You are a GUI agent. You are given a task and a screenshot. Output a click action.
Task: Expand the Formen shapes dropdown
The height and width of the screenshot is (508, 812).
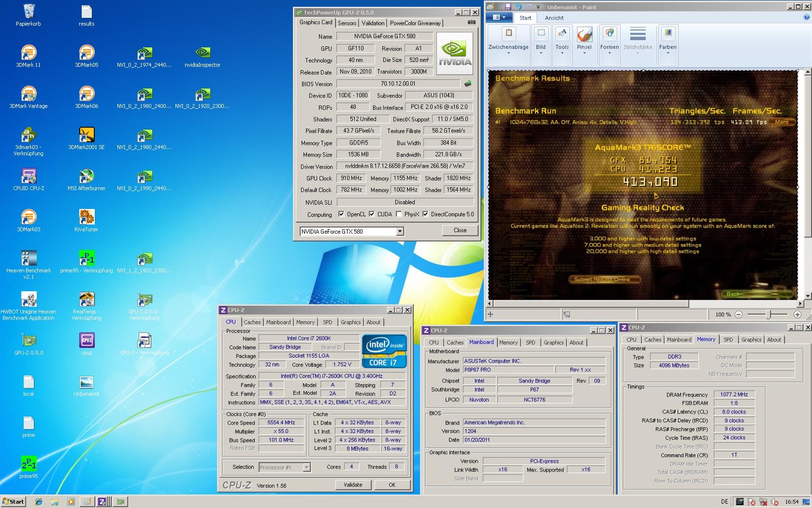pos(610,53)
